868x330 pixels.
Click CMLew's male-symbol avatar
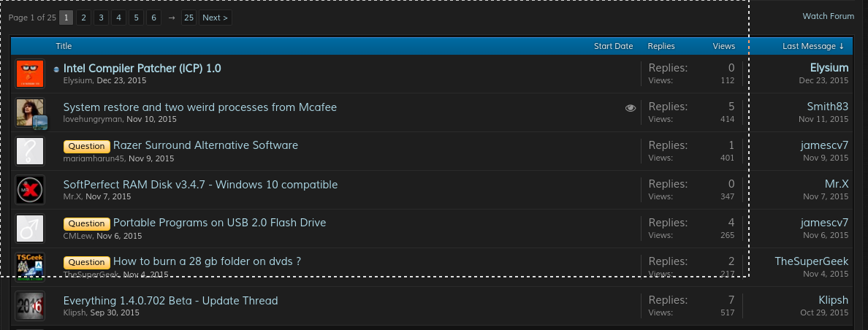click(30, 229)
